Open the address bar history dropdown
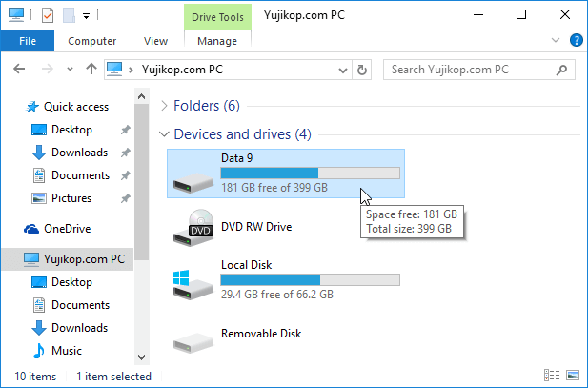Screen dimensions: 588x388 pyautogui.click(x=342, y=70)
